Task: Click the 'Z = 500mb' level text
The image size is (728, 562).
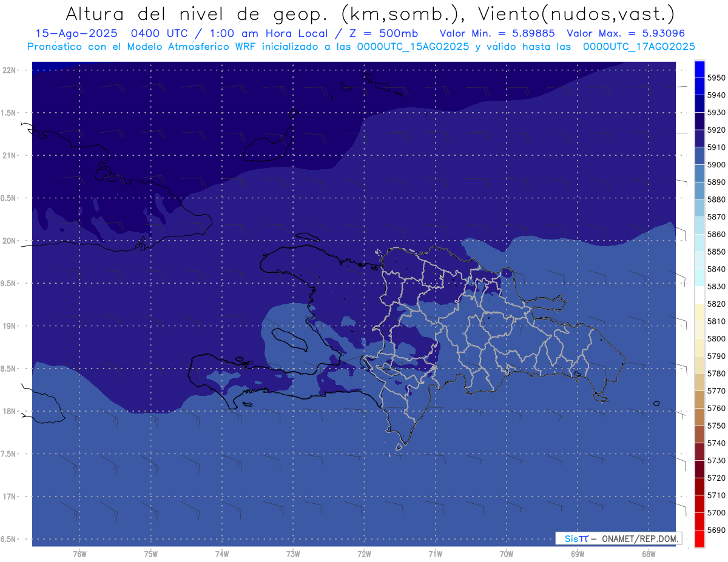Action: click(383, 33)
